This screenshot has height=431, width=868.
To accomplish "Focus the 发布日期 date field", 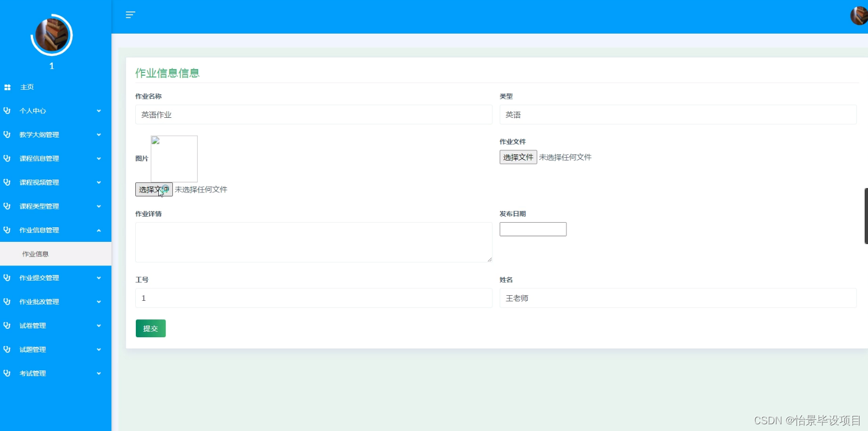I will coord(533,229).
